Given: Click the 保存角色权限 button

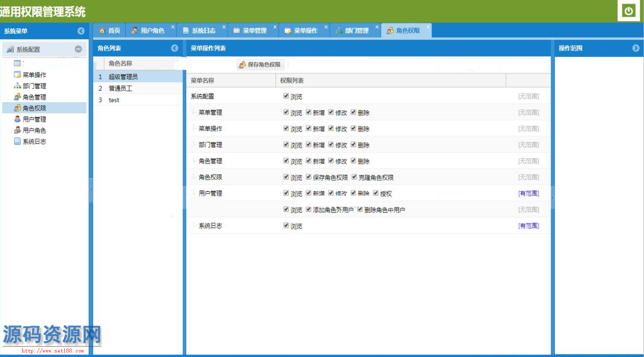Looking at the screenshot, I should 260,64.
